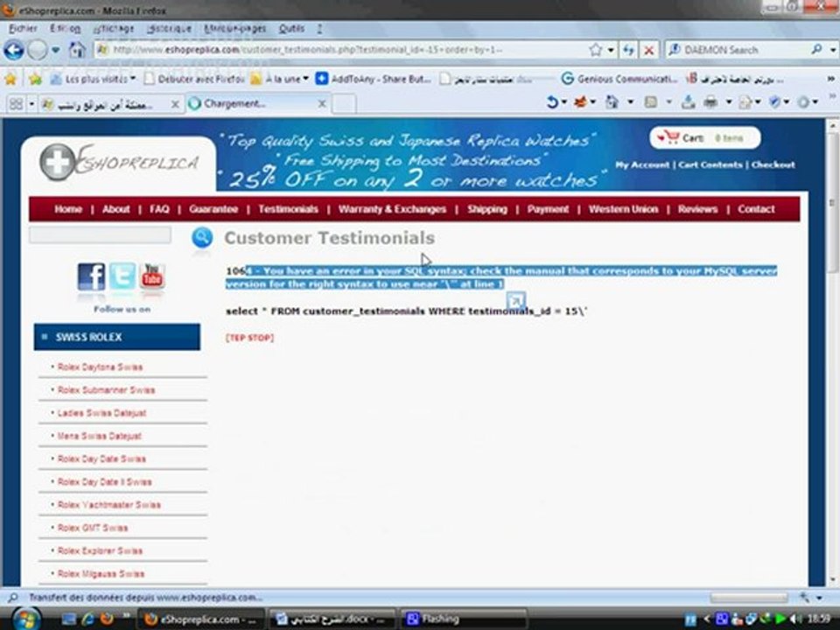Click the undo arrow toolbar icon
Viewport: 840px width, 630px height.
pos(552,101)
